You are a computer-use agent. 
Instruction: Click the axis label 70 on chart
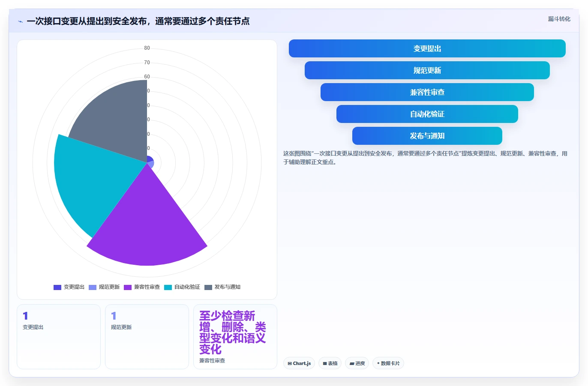147,63
